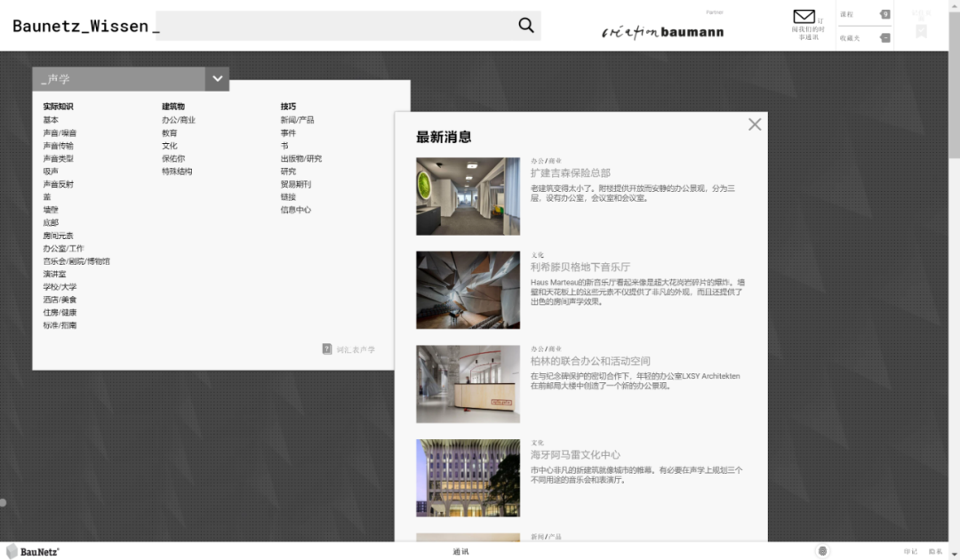This screenshot has height=560, width=960.
Task: Click the 课程 counter tag showing 9
Action: (x=884, y=14)
